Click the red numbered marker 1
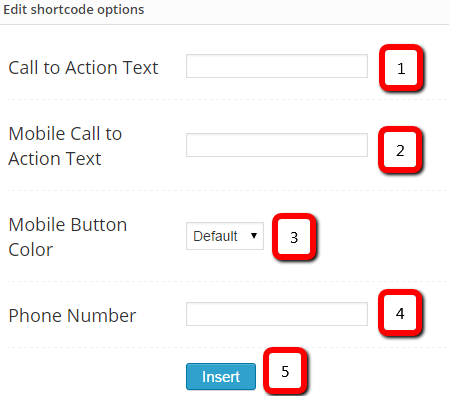Screen dimensions: 449x396 click(x=401, y=68)
